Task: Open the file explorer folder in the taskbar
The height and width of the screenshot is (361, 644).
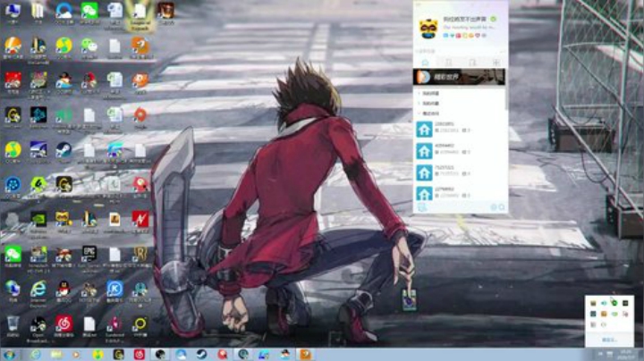Action: tap(56, 355)
